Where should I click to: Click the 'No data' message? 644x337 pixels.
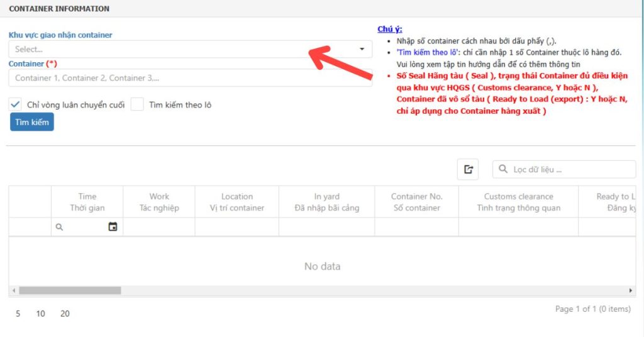[322, 267]
